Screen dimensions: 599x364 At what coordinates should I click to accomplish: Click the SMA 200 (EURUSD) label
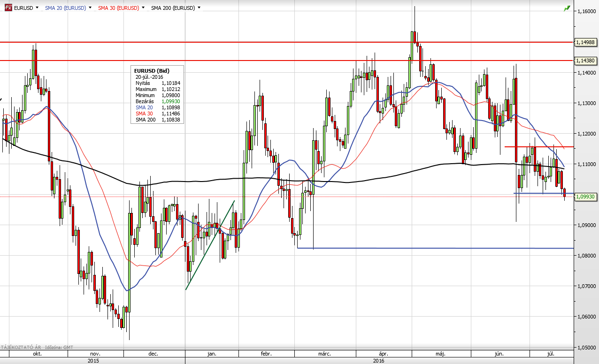[x=173, y=8]
